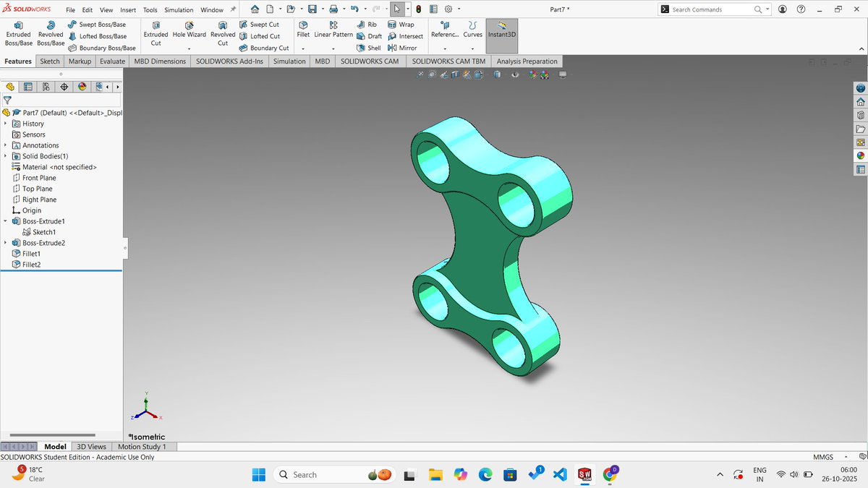Open the DisplayManager tab icon

point(82,87)
